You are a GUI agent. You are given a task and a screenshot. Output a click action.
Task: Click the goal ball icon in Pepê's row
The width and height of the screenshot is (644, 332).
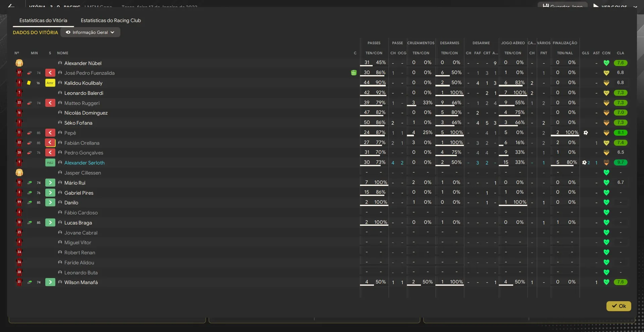tap(586, 133)
